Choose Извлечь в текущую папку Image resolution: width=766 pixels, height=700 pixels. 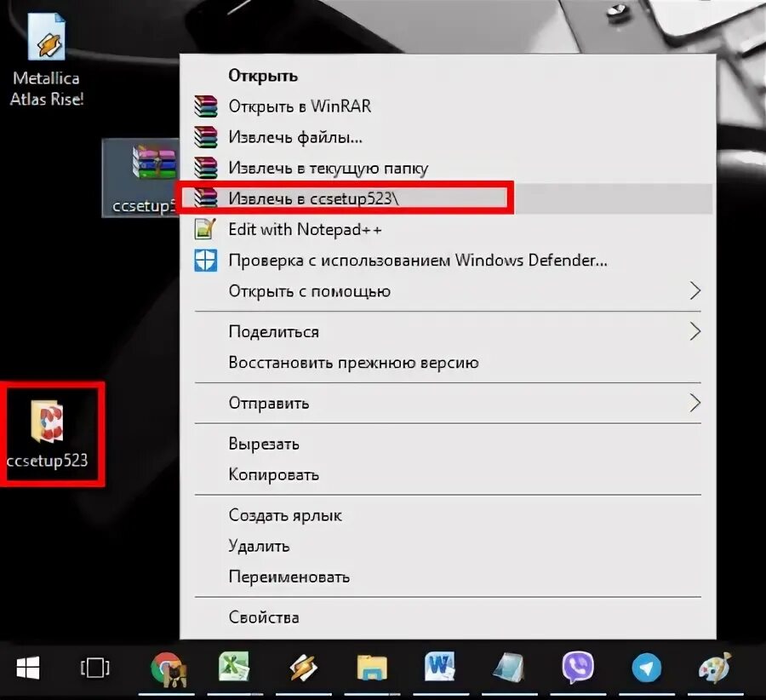pos(448,168)
